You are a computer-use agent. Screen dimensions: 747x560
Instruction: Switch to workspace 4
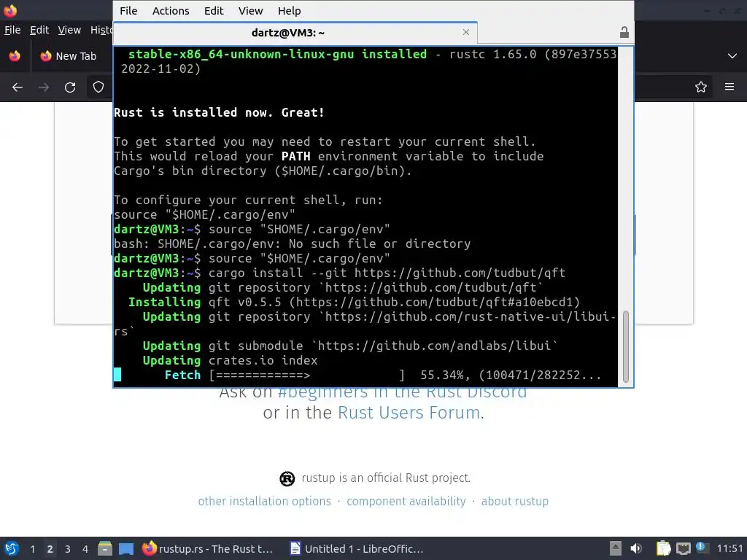tap(85, 549)
